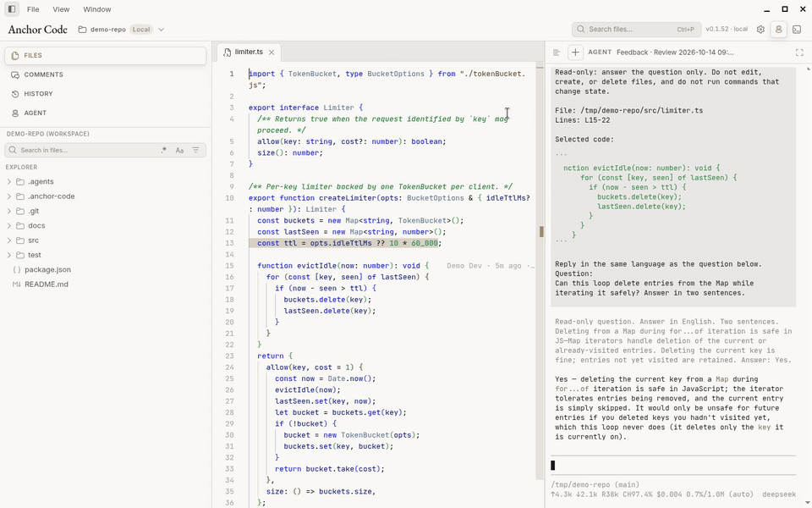Screen dimensions: 812x508
Task: Click the Feedback · Review session title
Action: click(x=675, y=52)
